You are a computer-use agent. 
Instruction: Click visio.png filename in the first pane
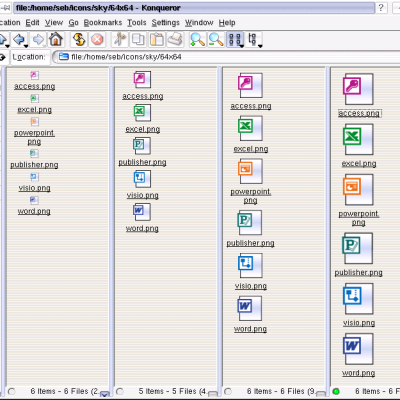pyautogui.click(x=34, y=188)
